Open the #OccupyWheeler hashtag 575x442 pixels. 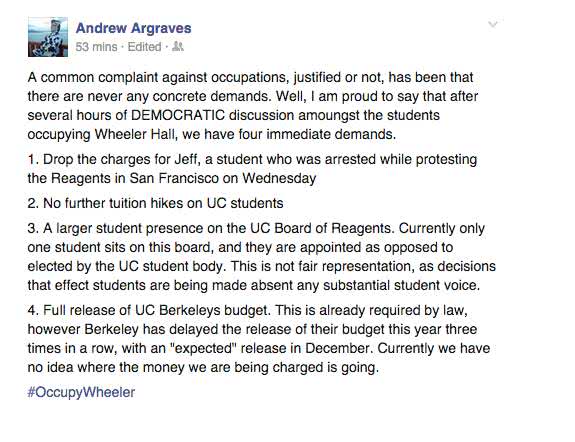(x=81, y=392)
